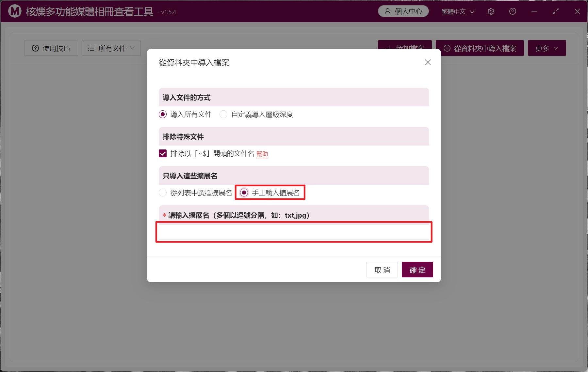Click the 添加檔案 button behind the dialog
This screenshot has height=372, width=588.
[405, 45]
